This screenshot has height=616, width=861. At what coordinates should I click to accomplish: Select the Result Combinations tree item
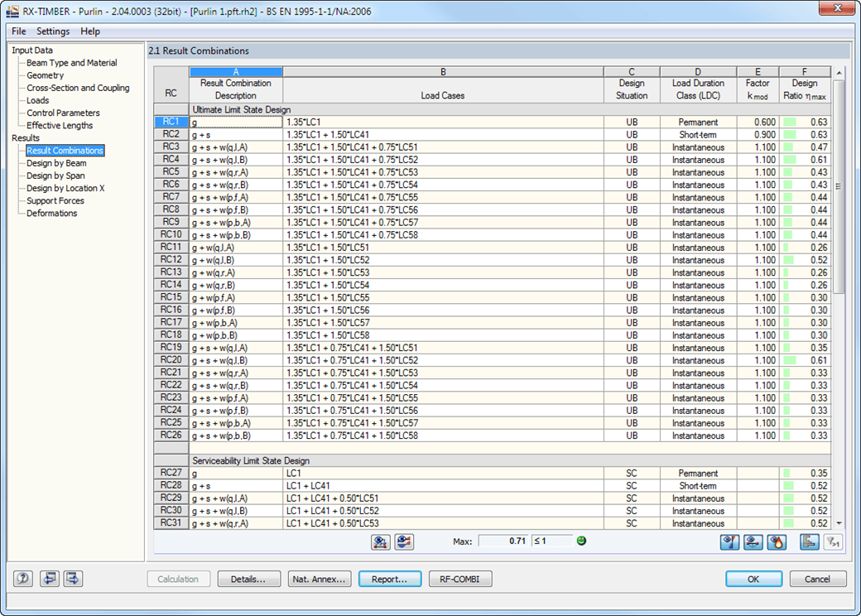65,150
